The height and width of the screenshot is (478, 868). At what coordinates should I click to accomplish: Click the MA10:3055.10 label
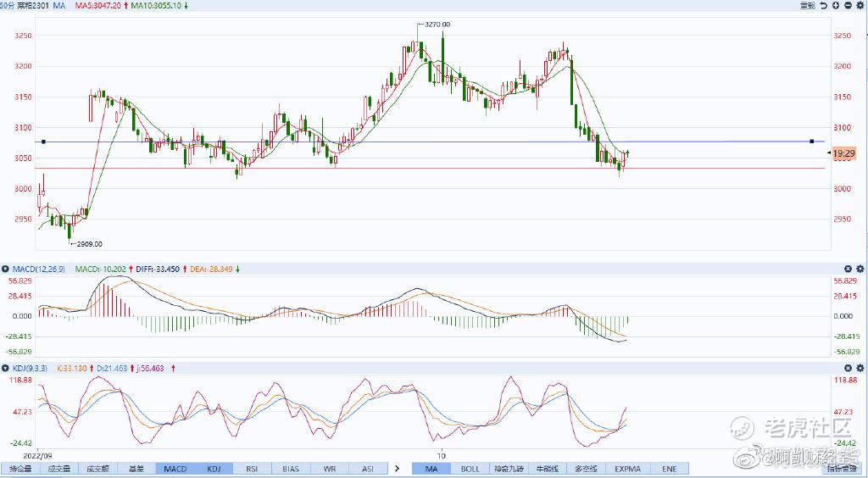point(157,5)
